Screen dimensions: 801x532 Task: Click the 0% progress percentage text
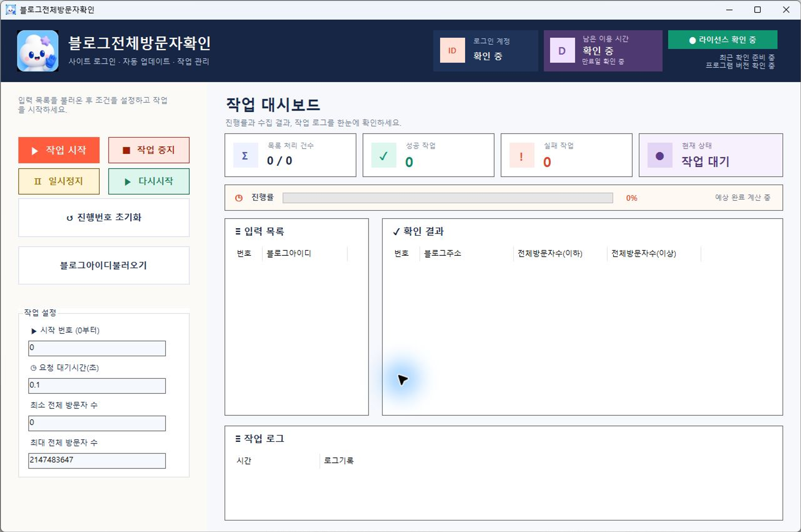[x=632, y=198]
